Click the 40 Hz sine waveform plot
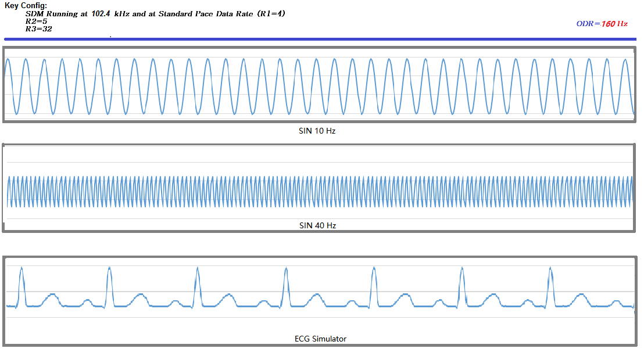The height and width of the screenshot is (352, 644). (319, 188)
